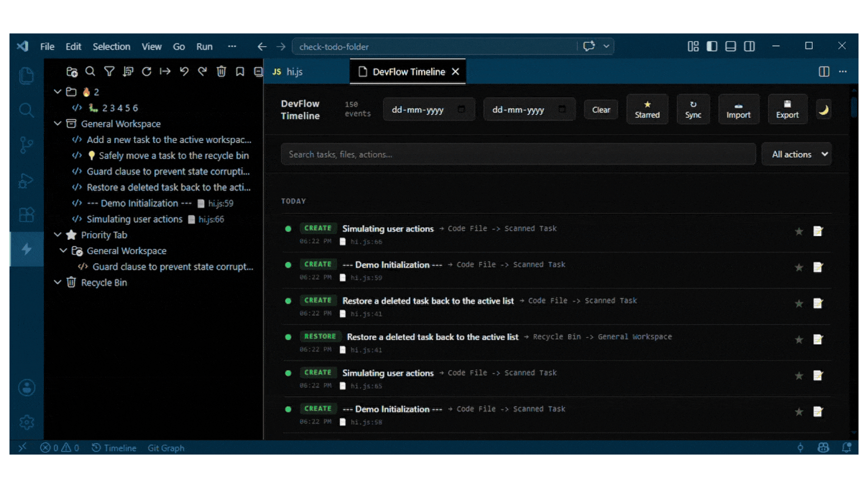868x488 pixels.
Task: Open the File menu
Action: coord(47,47)
